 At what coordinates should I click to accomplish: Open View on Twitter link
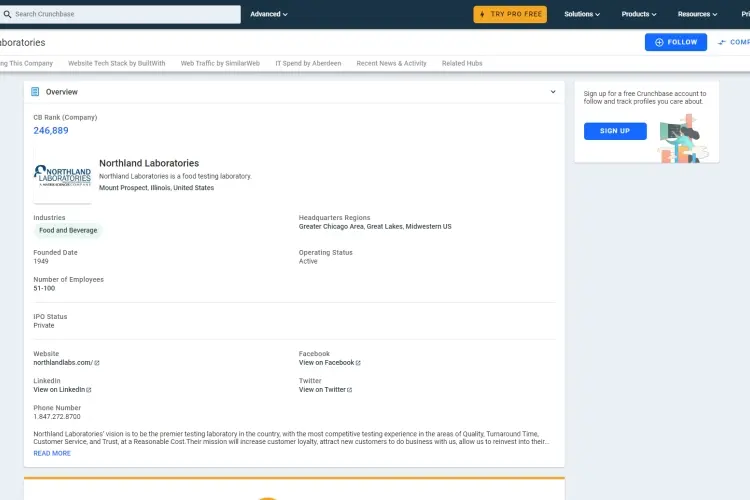322,389
